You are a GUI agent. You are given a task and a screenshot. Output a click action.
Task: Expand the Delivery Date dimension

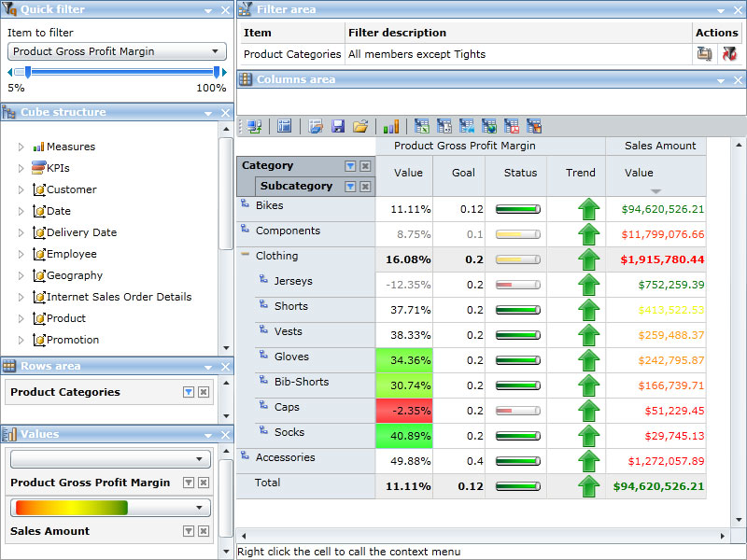coord(21,232)
